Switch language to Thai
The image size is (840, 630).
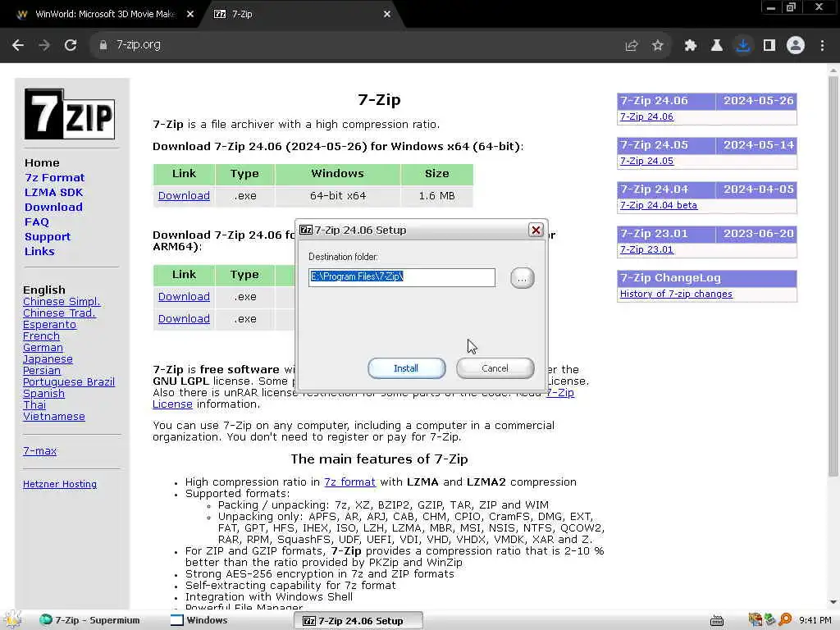pyautogui.click(x=34, y=405)
